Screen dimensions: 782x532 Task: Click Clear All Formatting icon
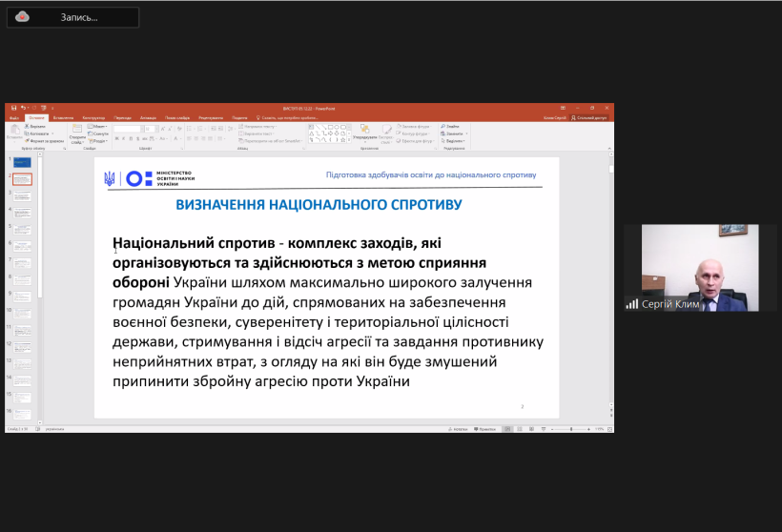(x=179, y=129)
